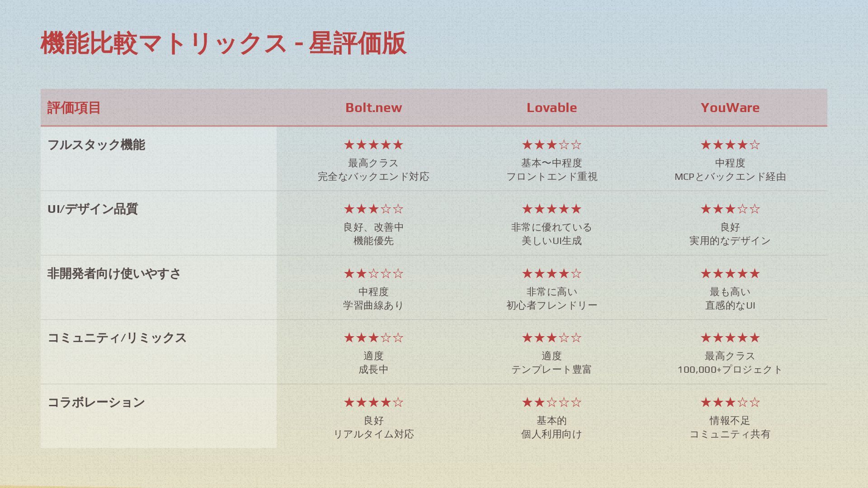868x488 pixels.
Task: Click YouWare star rating for コミュニティ/リミックス
Action: [730, 338]
